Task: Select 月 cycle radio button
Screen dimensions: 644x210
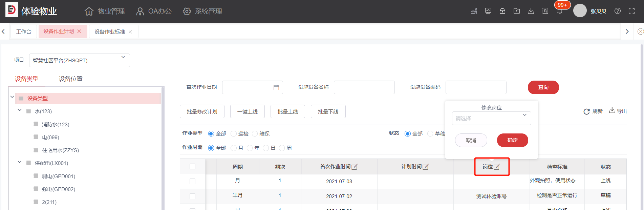Action: (233, 148)
